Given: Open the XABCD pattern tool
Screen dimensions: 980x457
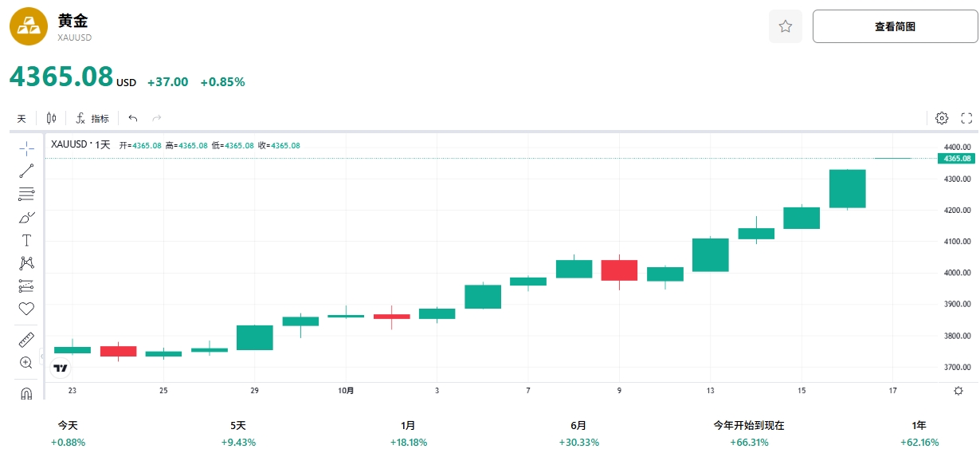Looking at the screenshot, I should click(26, 263).
